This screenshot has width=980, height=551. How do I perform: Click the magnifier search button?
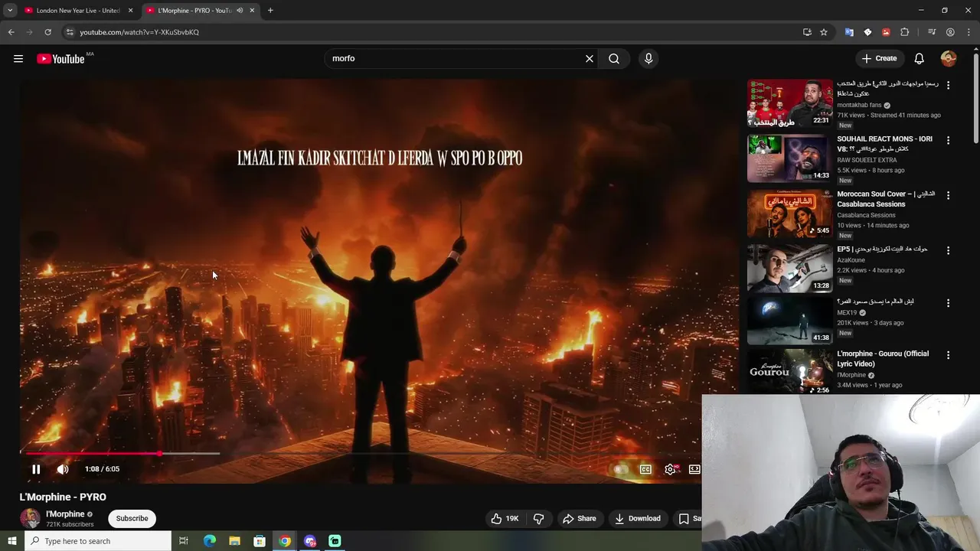click(x=614, y=58)
